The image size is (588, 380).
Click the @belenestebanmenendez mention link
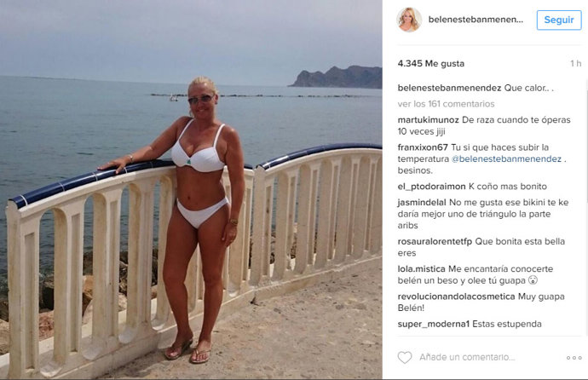[x=506, y=158]
